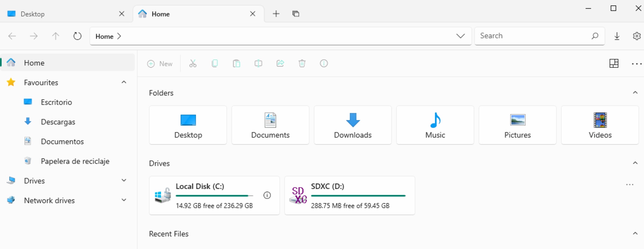This screenshot has width=644, height=249.
Task: Click the Paste clipboard icon
Action: point(236,64)
